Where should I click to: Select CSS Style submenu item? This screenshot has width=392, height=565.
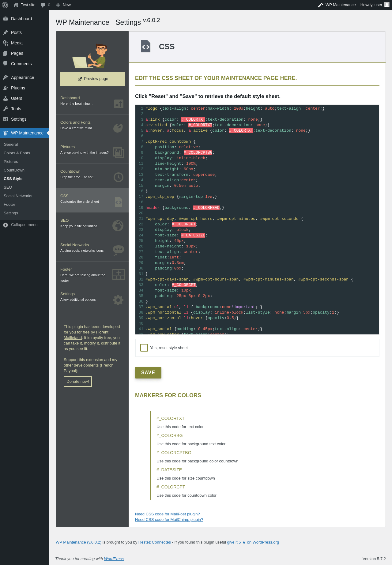click(13, 179)
